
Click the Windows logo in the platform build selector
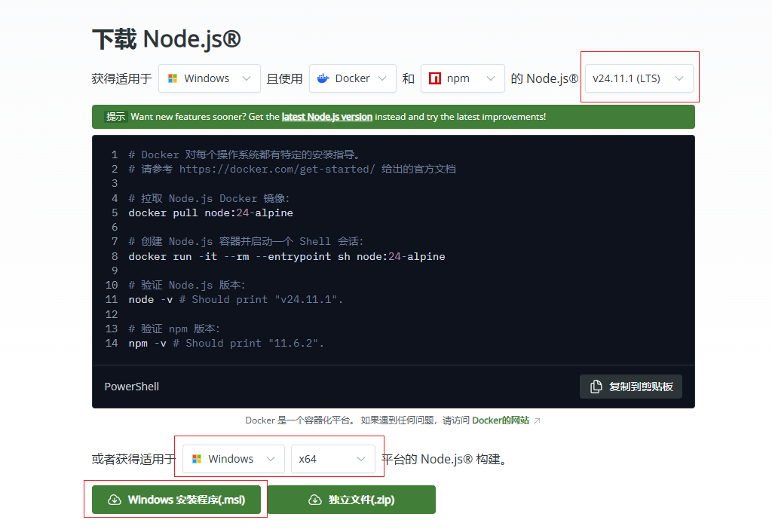pyautogui.click(x=197, y=458)
